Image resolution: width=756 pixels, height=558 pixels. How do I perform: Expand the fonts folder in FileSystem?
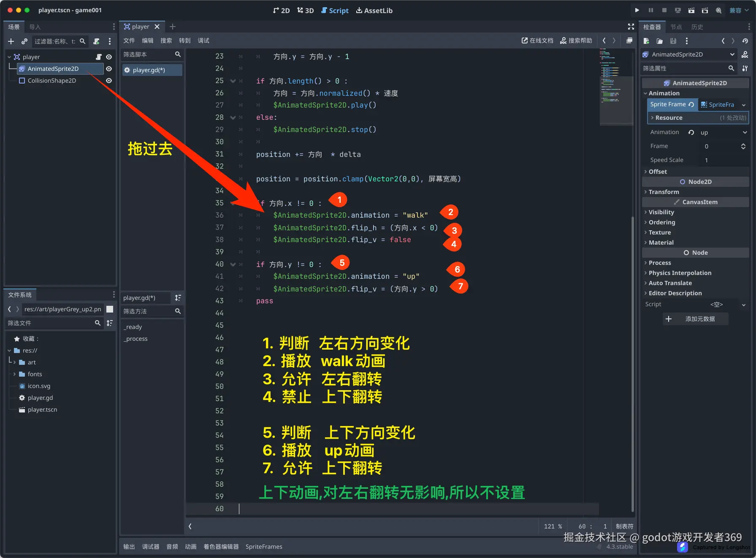[14, 374]
